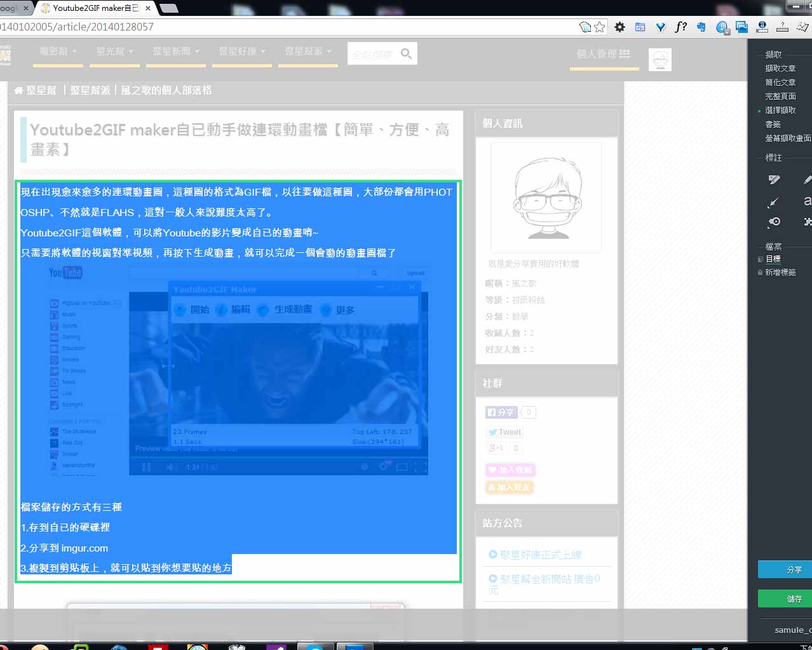This screenshot has height=650, width=812.
Task: Click 風之歌的個人部落格 breadcrumb link
Action: click(x=166, y=90)
